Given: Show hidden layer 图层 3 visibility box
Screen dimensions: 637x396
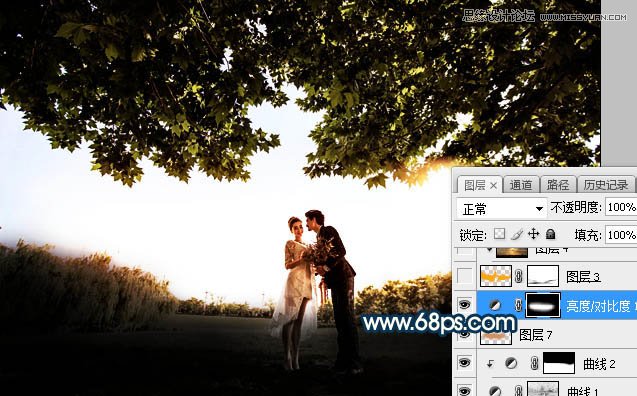Looking at the screenshot, I should 465,276.
